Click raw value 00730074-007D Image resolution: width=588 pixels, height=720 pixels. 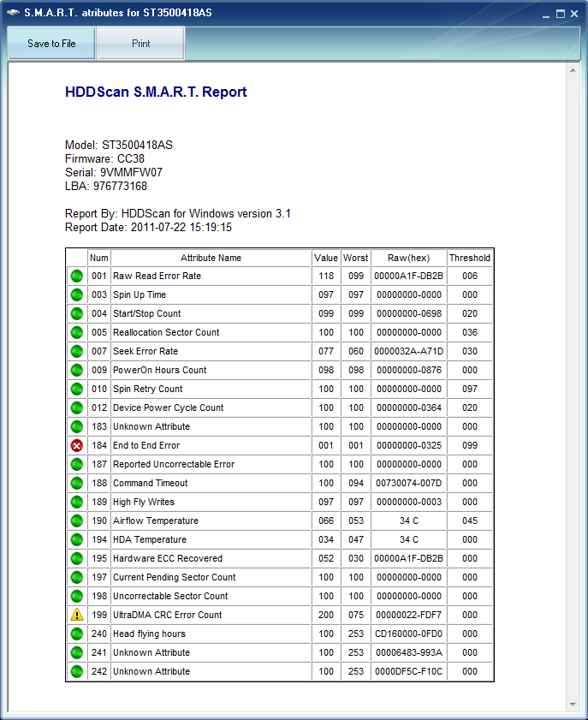point(408,483)
